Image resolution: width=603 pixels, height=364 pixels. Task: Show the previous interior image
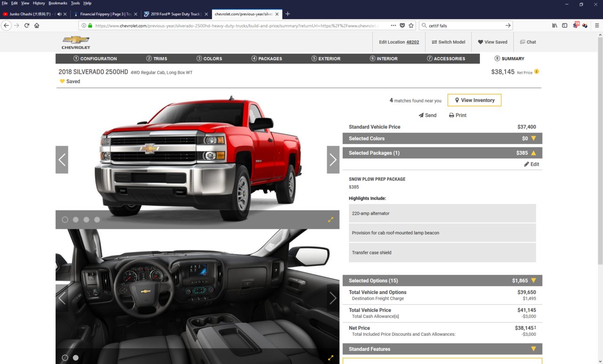click(62, 298)
